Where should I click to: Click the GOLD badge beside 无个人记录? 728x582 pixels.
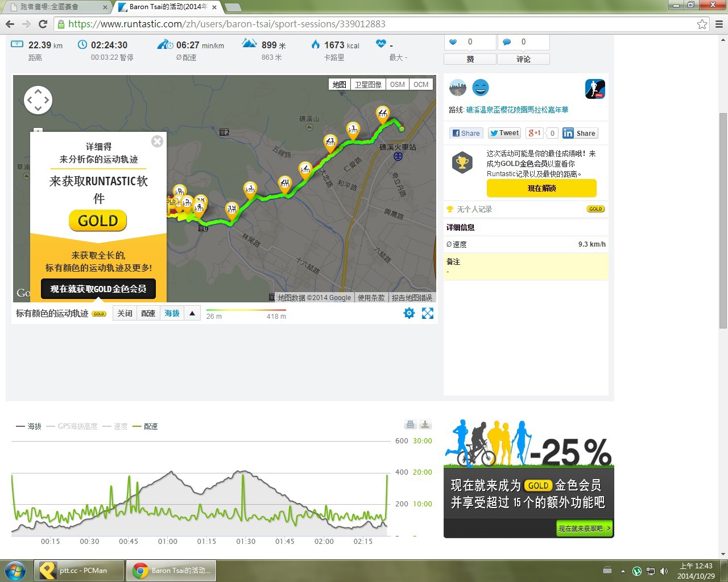(595, 209)
